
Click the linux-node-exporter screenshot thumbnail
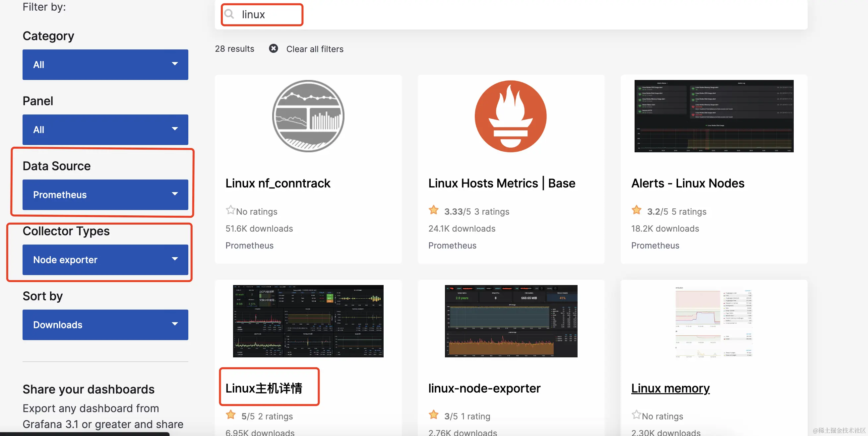(x=511, y=321)
